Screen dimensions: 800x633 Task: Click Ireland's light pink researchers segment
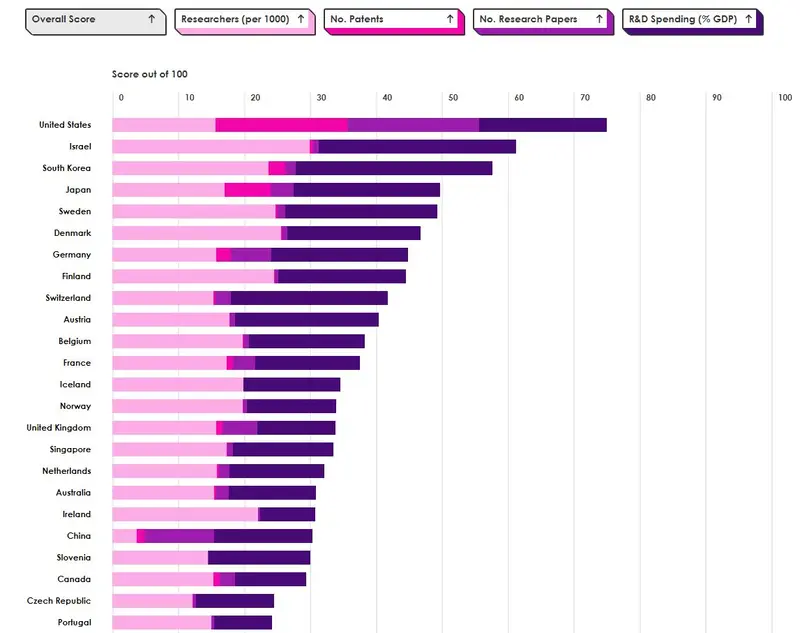(x=185, y=514)
